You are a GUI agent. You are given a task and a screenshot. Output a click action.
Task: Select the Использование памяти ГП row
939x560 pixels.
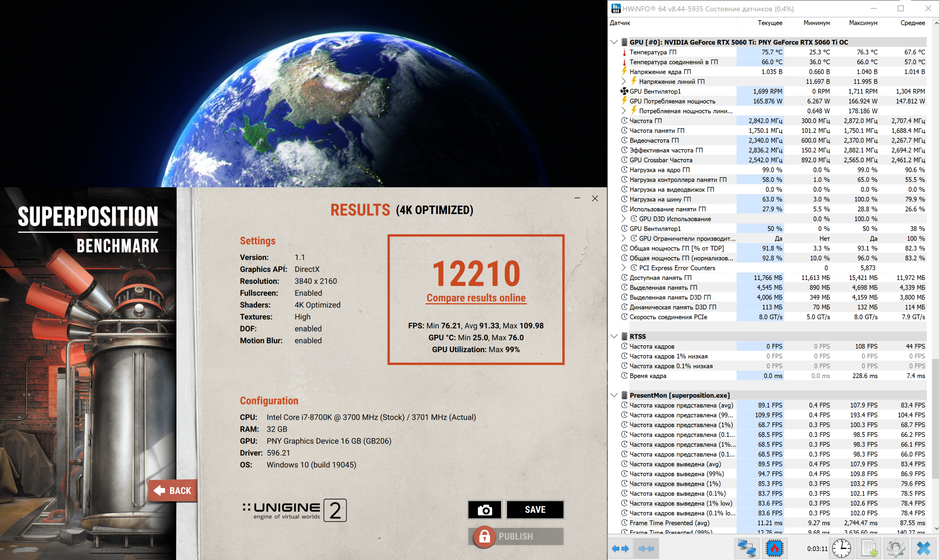(x=774, y=209)
